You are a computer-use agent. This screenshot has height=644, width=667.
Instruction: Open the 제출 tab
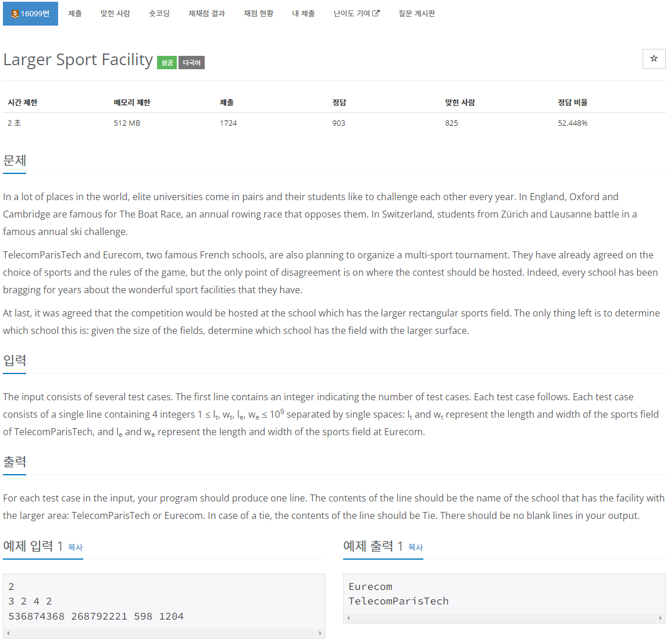(x=75, y=13)
